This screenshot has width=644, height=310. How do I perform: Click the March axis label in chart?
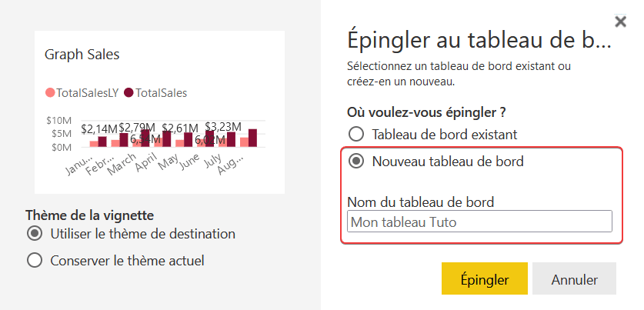[122, 165]
